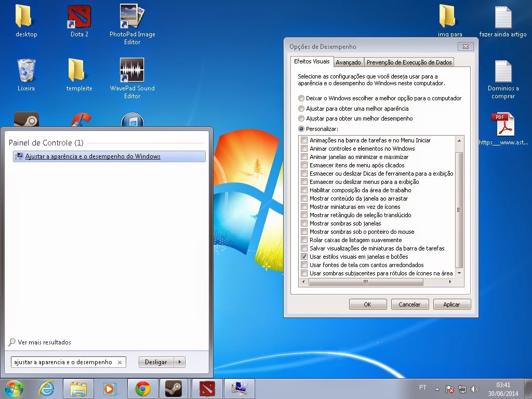The width and height of the screenshot is (532, 399).
Task: Select the Dominios a comprar text file
Action: pyautogui.click(x=503, y=71)
